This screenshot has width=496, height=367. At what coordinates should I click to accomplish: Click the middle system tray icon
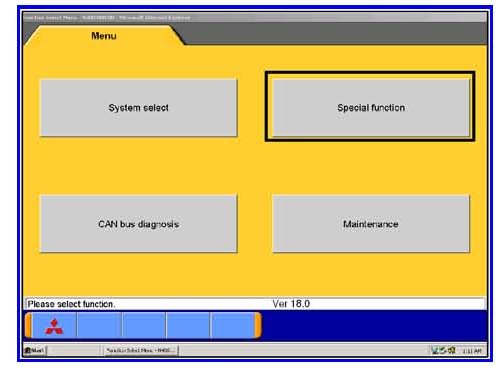(x=443, y=350)
